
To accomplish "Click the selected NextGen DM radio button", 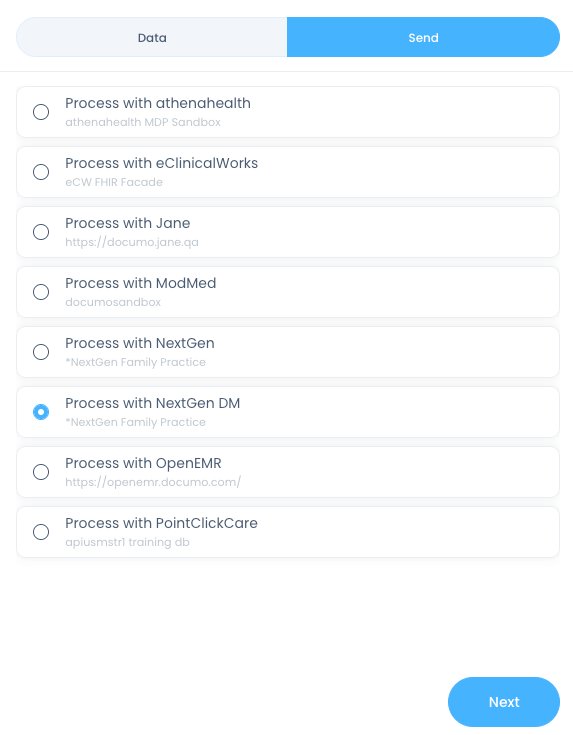I will 41,412.
